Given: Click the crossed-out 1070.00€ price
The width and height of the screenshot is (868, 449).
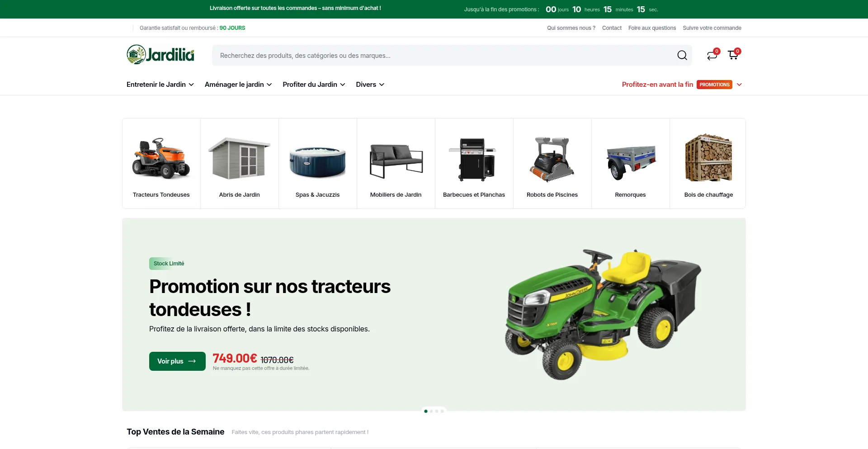Looking at the screenshot, I should click(x=277, y=360).
